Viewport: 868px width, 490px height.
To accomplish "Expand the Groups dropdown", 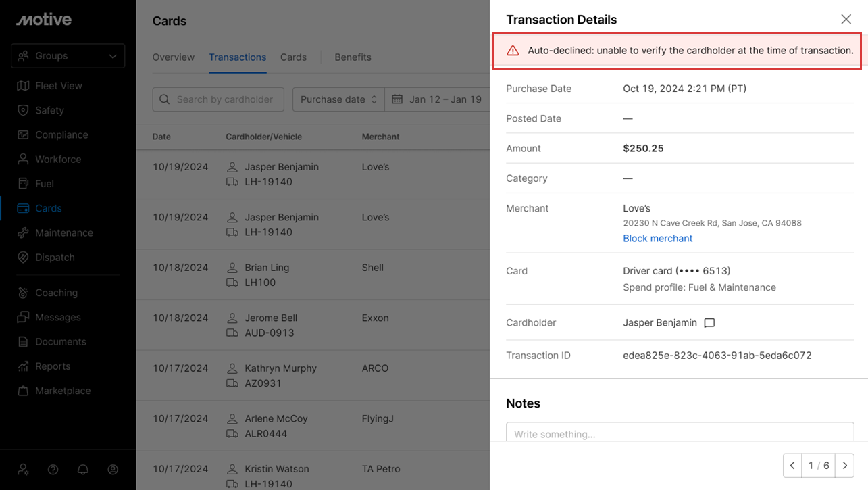I will tap(68, 56).
